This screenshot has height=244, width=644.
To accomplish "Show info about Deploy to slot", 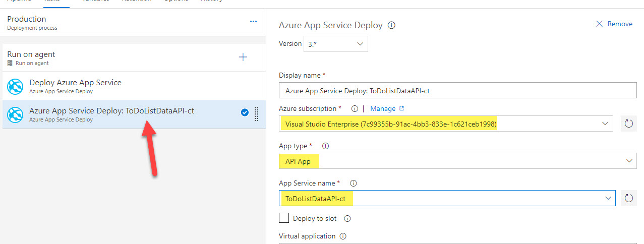I will [x=347, y=219].
